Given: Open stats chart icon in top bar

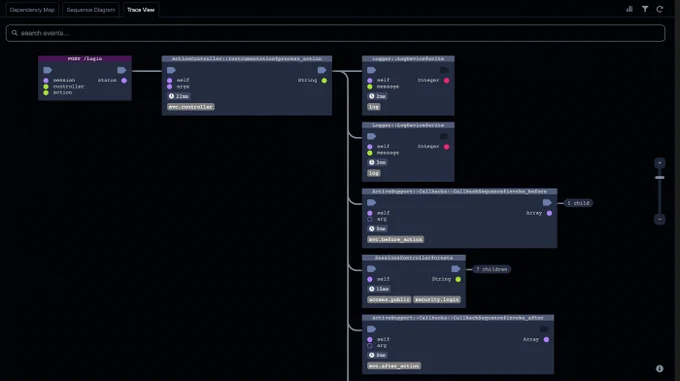Looking at the screenshot, I should click(x=629, y=9).
